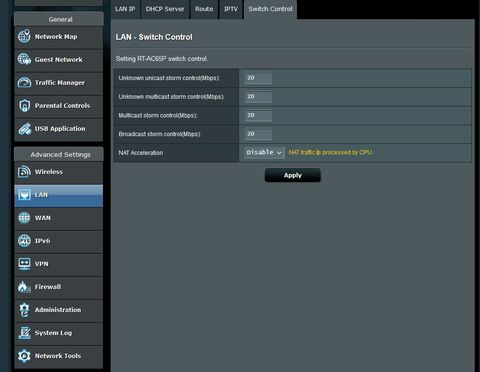Go to IPv6 settings label
Image resolution: width=480 pixels, height=372 pixels.
[42, 241]
